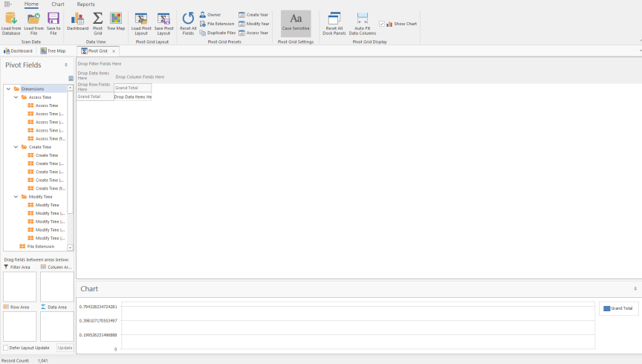This screenshot has height=364, width=642.
Task: Click Load from Database icon
Action: 11,19
